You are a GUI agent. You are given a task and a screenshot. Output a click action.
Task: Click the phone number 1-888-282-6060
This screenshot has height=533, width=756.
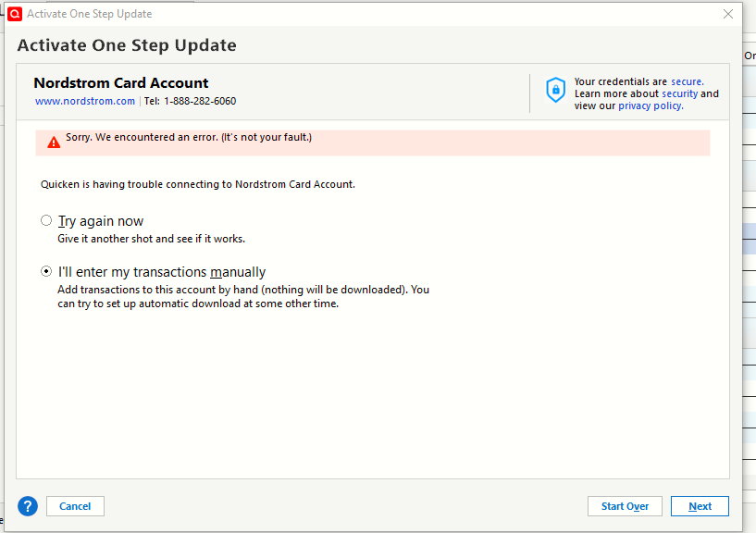pos(200,101)
